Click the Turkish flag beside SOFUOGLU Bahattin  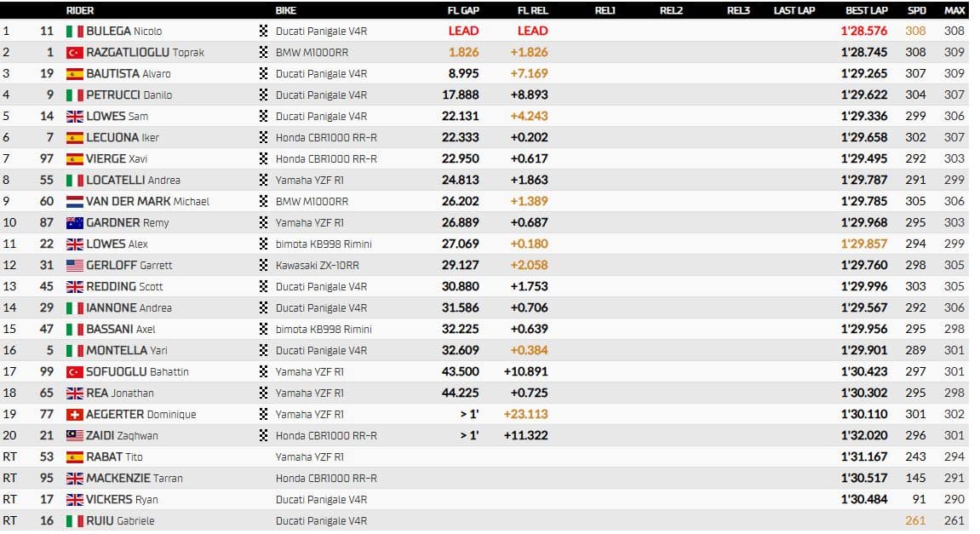(x=74, y=372)
